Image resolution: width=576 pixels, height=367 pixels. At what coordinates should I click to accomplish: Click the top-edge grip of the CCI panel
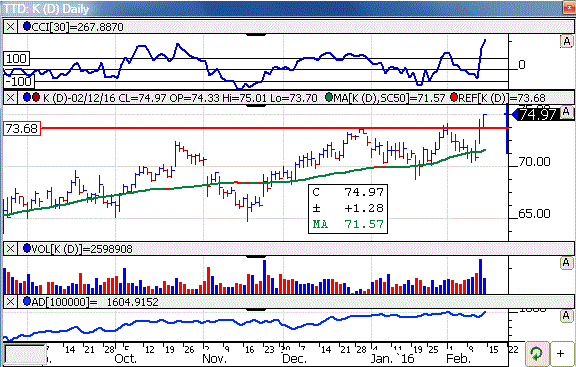coord(256,35)
